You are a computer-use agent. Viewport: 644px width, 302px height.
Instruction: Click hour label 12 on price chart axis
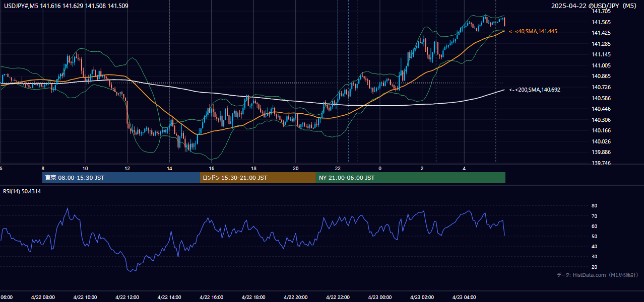(127, 168)
